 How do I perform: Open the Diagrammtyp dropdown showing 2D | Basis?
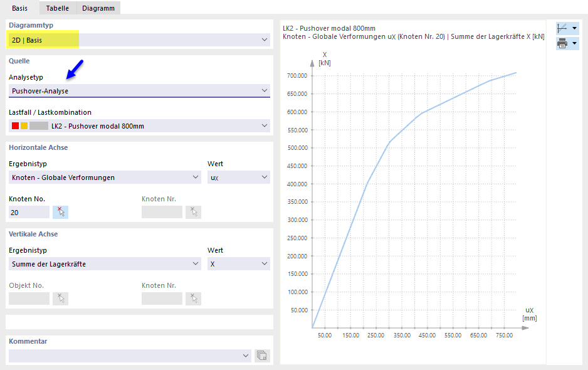[139, 40]
